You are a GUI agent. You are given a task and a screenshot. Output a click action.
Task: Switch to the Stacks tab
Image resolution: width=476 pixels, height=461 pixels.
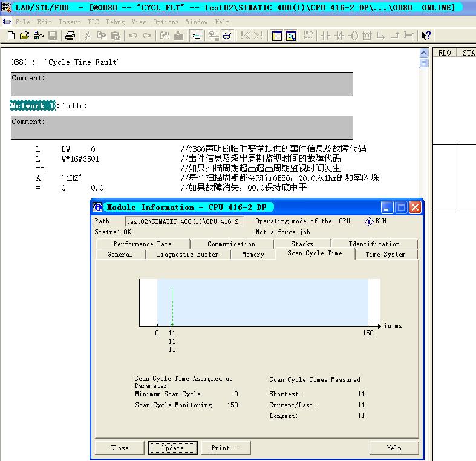tap(302, 244)
